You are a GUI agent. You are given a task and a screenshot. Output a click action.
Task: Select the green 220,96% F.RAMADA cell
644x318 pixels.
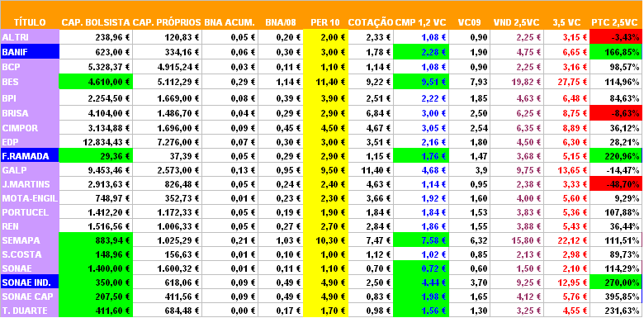click(x=616, y=156)
